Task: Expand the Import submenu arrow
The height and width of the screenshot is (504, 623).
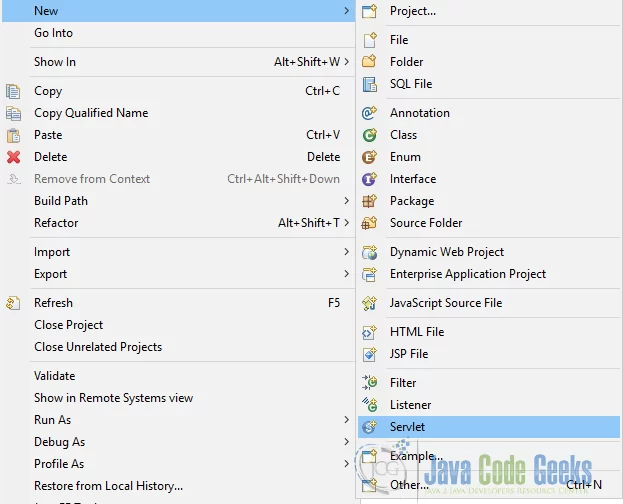Action: coord(346,252)
